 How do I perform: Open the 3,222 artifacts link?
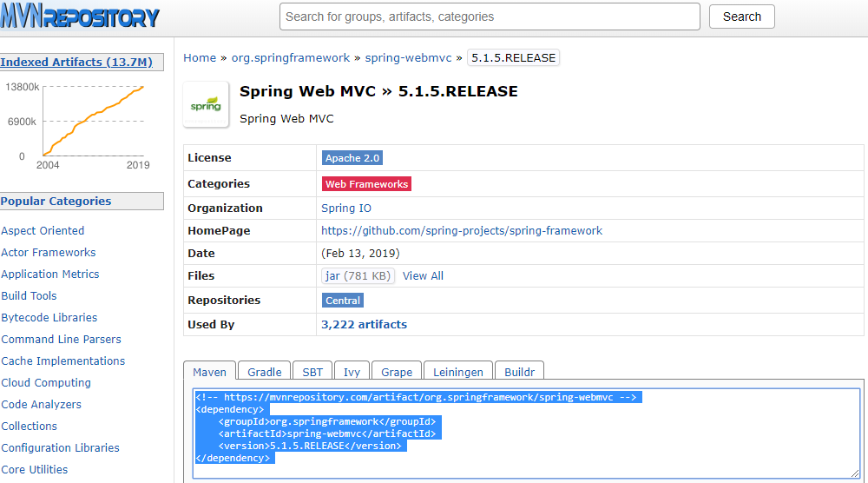(x=364, y=325)
